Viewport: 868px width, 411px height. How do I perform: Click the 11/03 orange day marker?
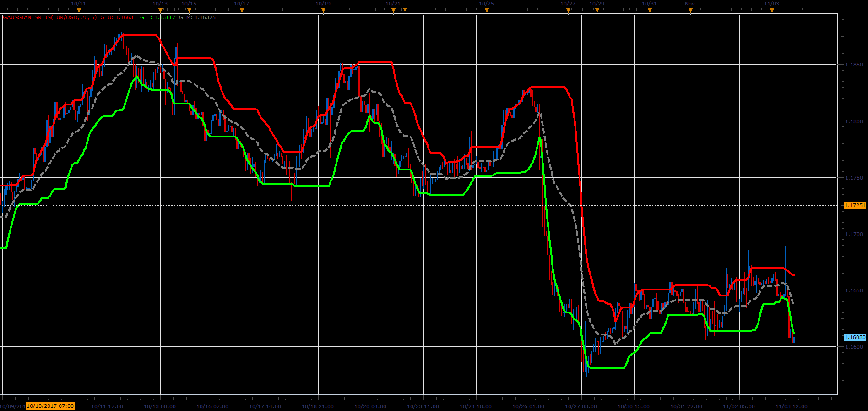tap(772, 10)
